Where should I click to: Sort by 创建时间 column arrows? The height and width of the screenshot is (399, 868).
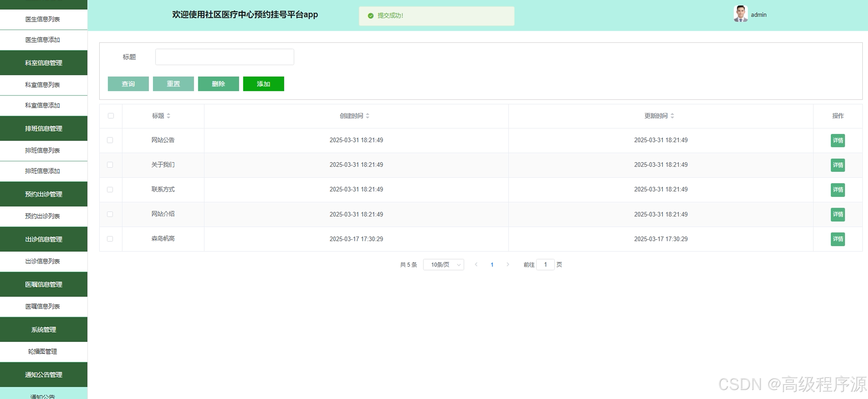[368, 116]
